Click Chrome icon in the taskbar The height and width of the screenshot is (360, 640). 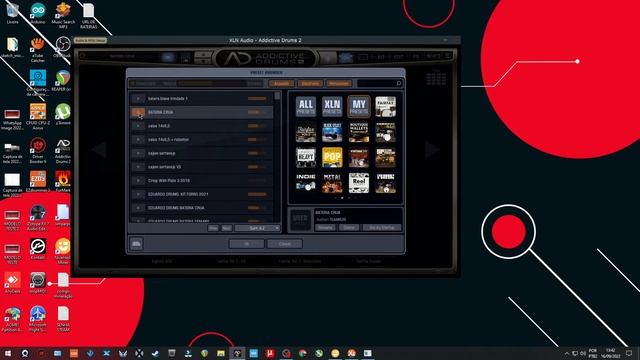pyautogui.click(x=302, y=353)
